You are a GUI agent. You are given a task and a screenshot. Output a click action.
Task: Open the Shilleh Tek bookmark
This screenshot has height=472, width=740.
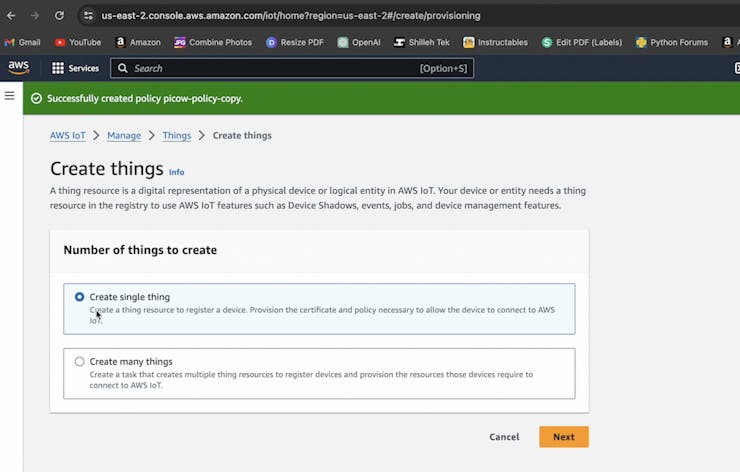[x=421, y=42]
